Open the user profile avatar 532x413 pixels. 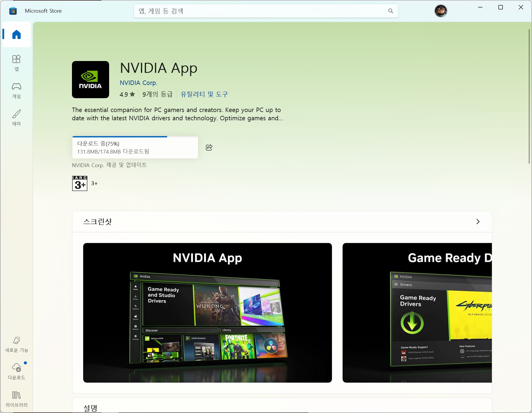441,11
